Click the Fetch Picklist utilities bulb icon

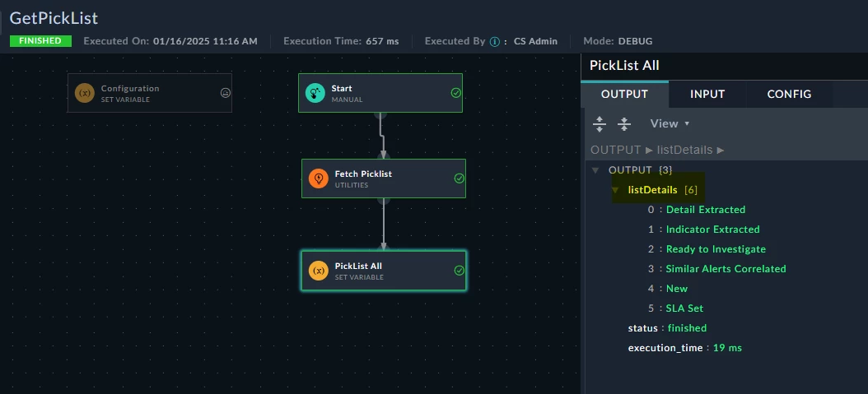coord(319,178)
